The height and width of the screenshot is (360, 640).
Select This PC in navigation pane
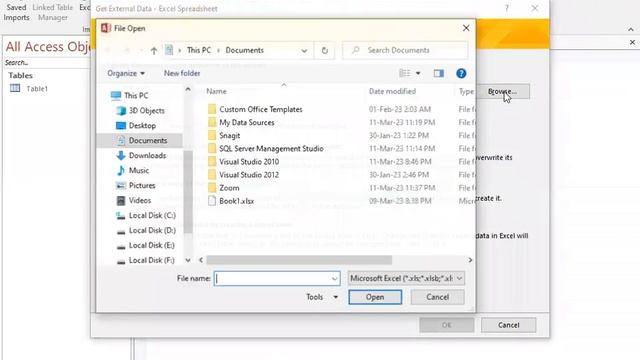click(136, 96)
